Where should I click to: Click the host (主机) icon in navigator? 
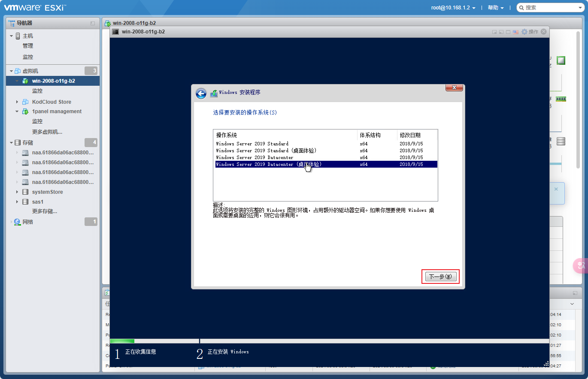click(x=18, y=36)
